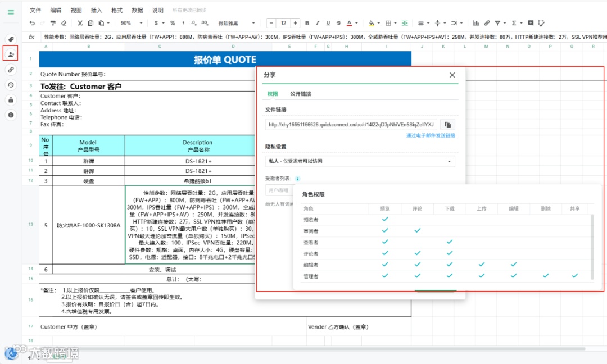The image size is (607, 364).
Task: Insert a comment from toolbar
Action: tap(531, 23)
